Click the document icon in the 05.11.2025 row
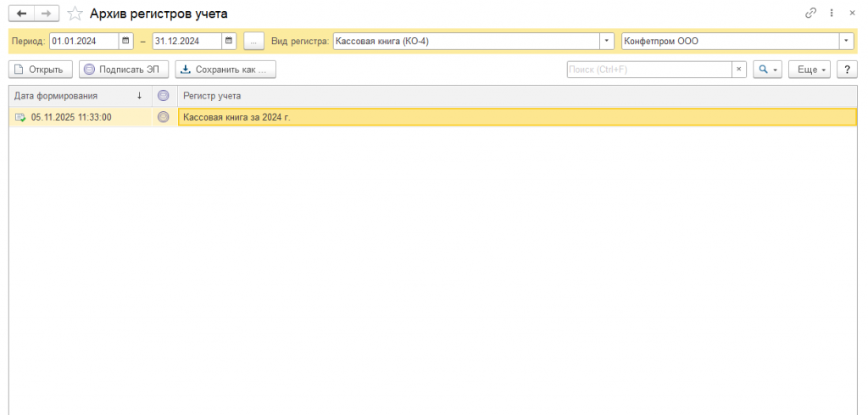 click(20, 117)
